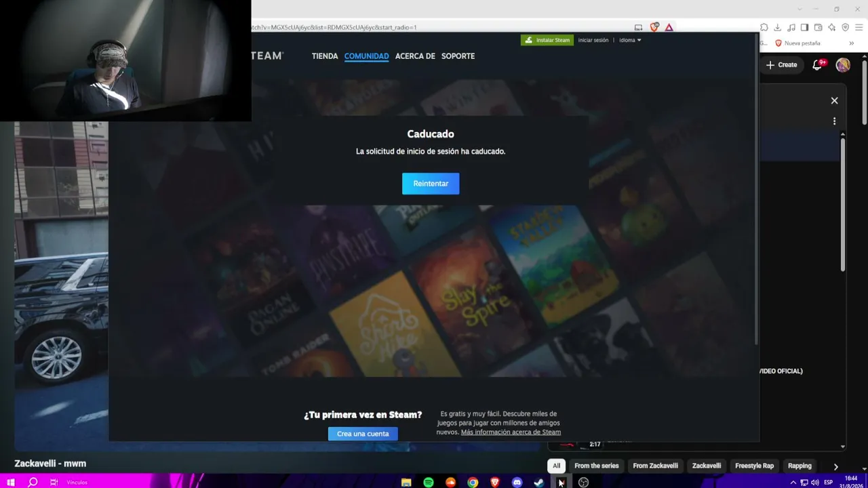The image size is (868, 488).
Task: Select the Zackavelli filter chip
Action: tap(707, 466)
